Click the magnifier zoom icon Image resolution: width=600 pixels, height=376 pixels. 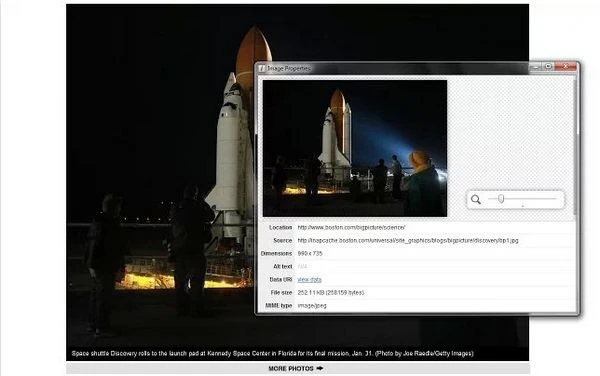(x=476, y=199)
